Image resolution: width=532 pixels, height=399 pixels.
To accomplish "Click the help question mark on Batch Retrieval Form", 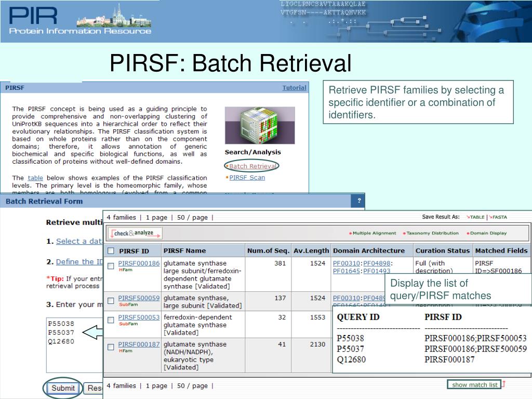I will tap(358, 201).
